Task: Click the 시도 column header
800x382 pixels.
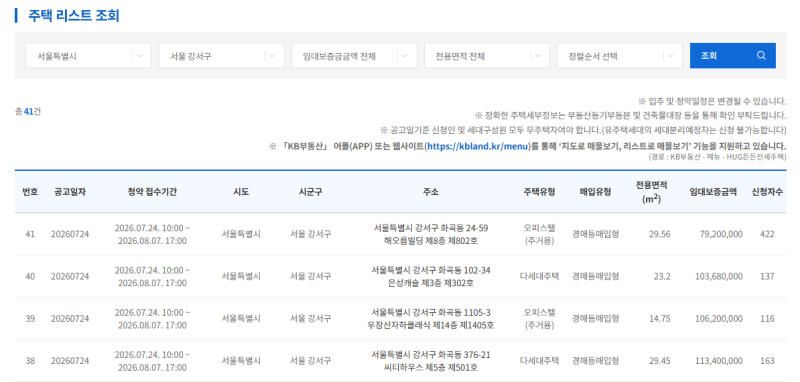Action: pyautogui.click(x=241, y=192)
